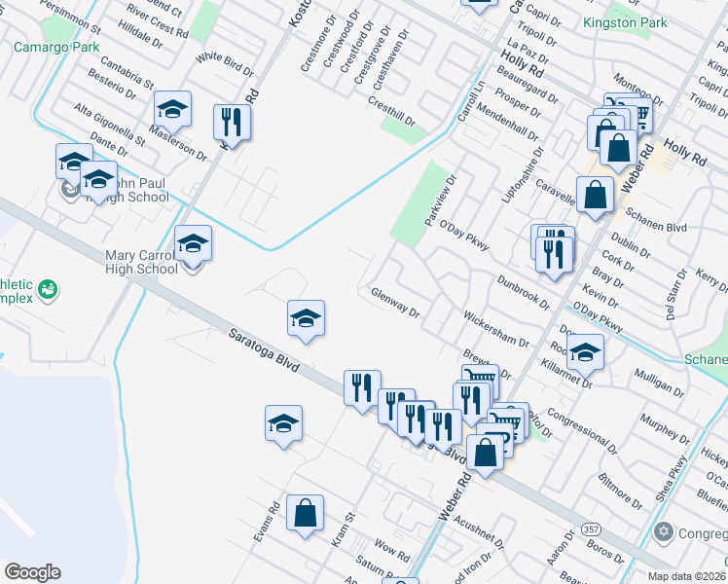Click the Camargo Park label
The height and width of the screenshot is (584, 728).
click(56, 47)
